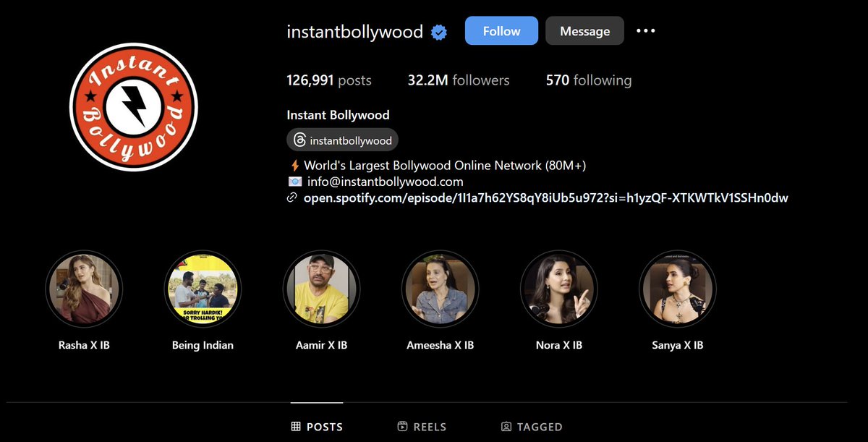Open the Threads badge for instantbollywood
Screen dimensions: 868x442
click(x=341, y=140)
